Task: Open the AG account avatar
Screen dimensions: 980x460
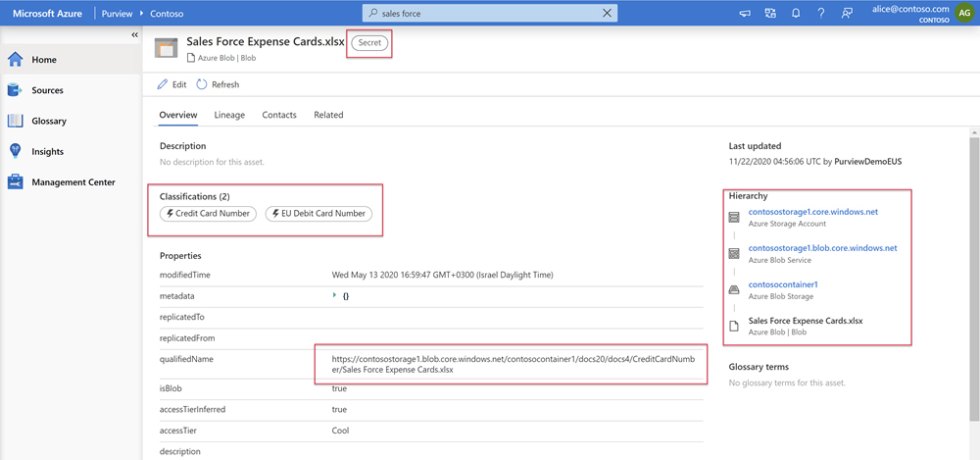Action: pyautogui.click(x=962, y=13)
